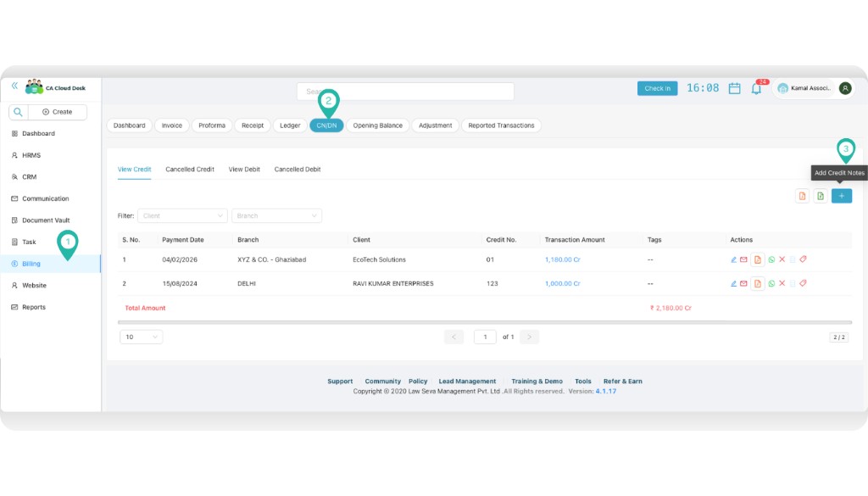Open the Client filter dropdown

[182, 215]
